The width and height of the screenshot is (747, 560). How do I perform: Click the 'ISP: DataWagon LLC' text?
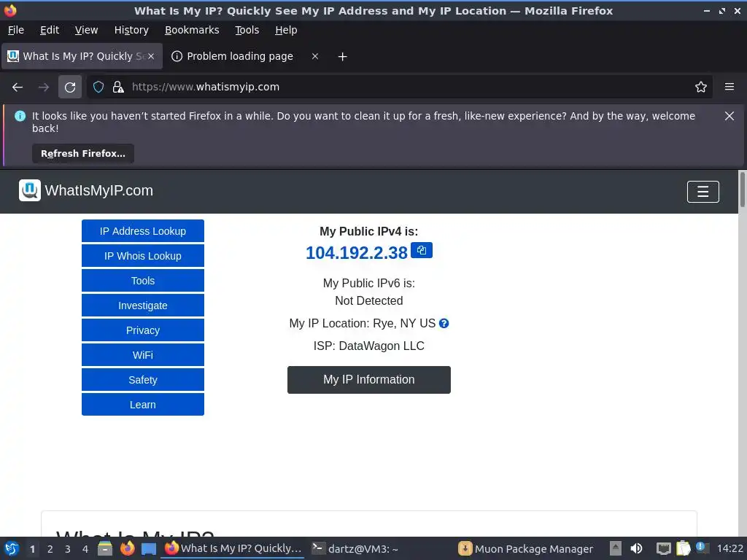(x=368, y=346)
